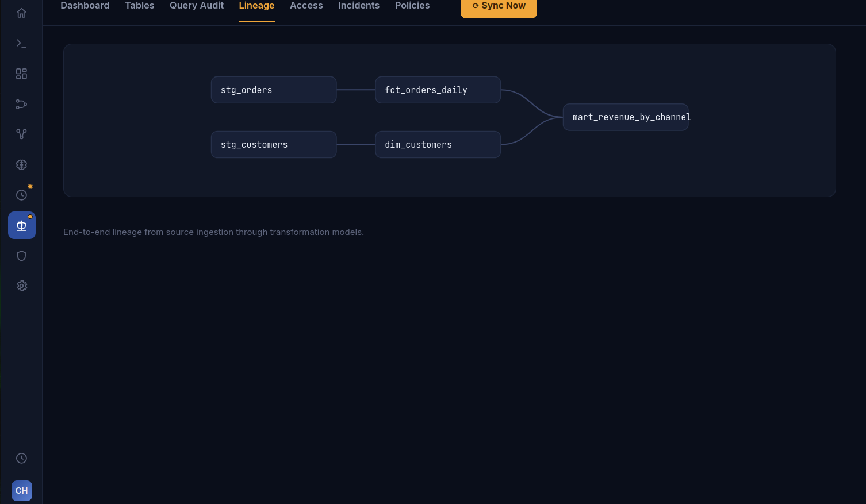
Task: Switch to the Dashboard tab
Action: (85, 6)
